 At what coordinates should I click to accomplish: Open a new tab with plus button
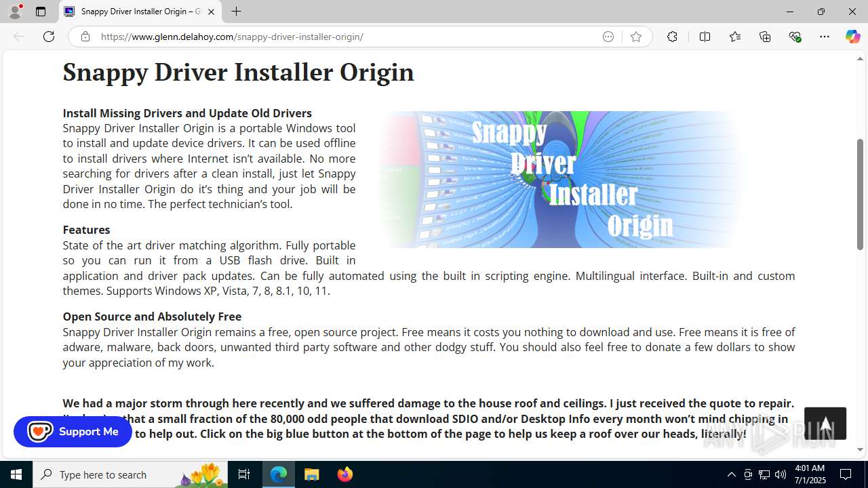pyautogui.click(x=236, y=12)
